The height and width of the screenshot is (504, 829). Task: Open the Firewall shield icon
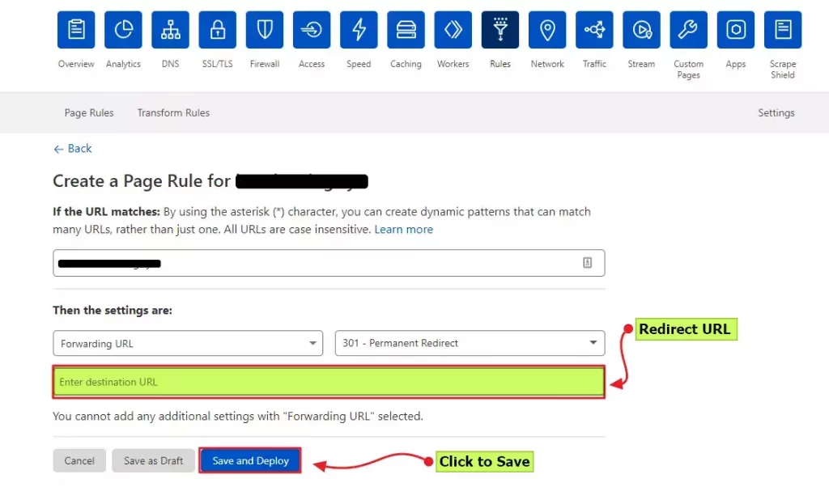265,30
